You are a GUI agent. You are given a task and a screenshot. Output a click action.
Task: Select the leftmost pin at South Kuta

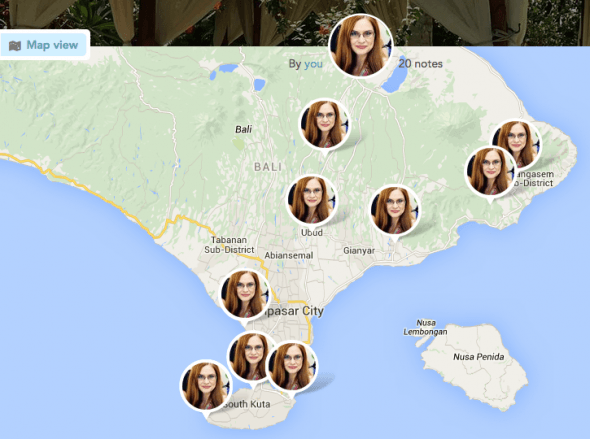point(206,385)
